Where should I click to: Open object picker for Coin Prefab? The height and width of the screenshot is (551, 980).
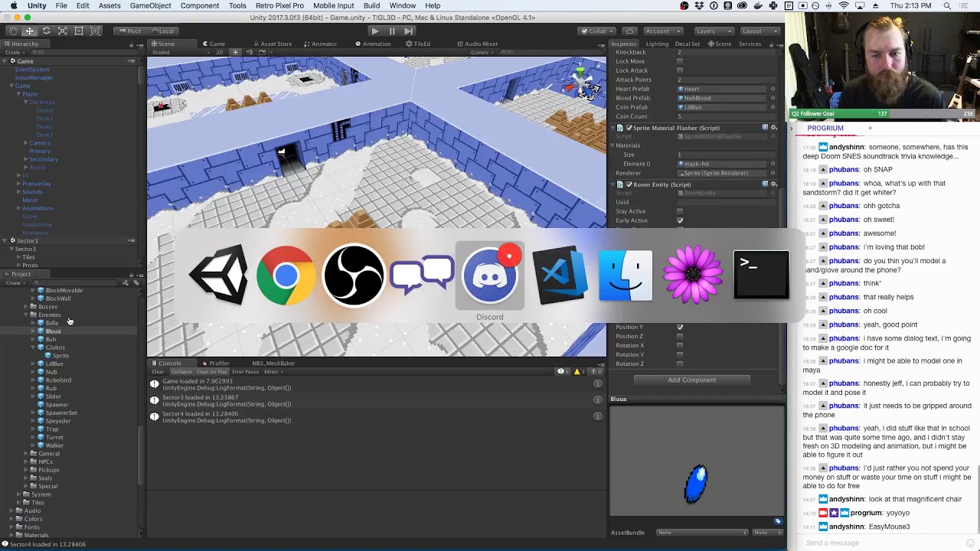tap(773, 107)
